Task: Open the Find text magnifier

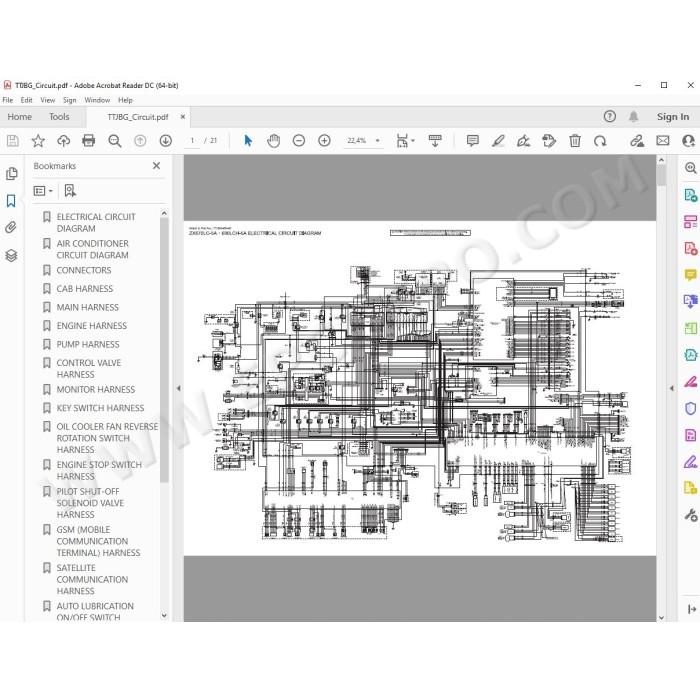Action: pos(115,141)
